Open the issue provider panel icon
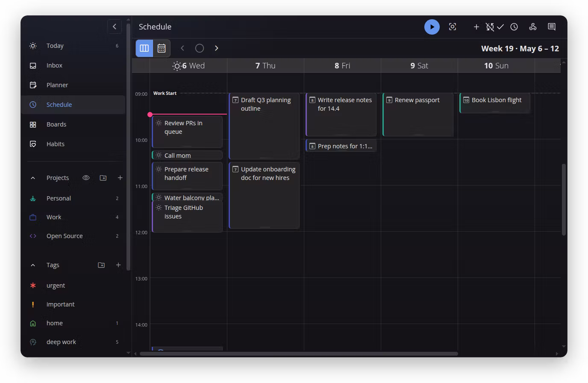The height and width of the screenshot is (383, 588). click(533, 27)
